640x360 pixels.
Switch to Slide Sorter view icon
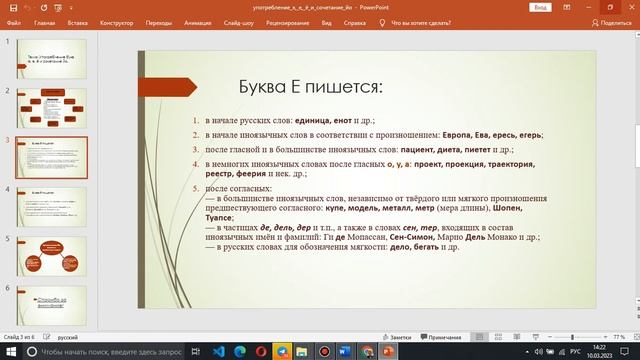tap(498, 337)
